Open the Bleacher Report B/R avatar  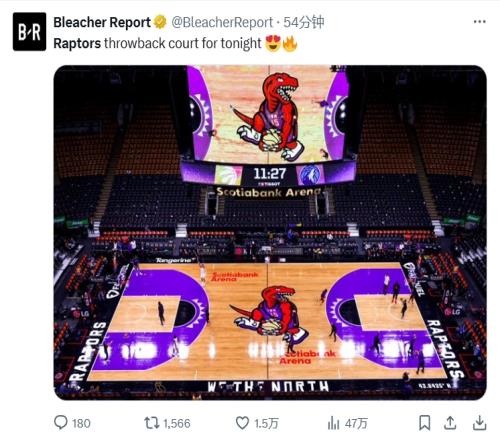click(29, 32)
